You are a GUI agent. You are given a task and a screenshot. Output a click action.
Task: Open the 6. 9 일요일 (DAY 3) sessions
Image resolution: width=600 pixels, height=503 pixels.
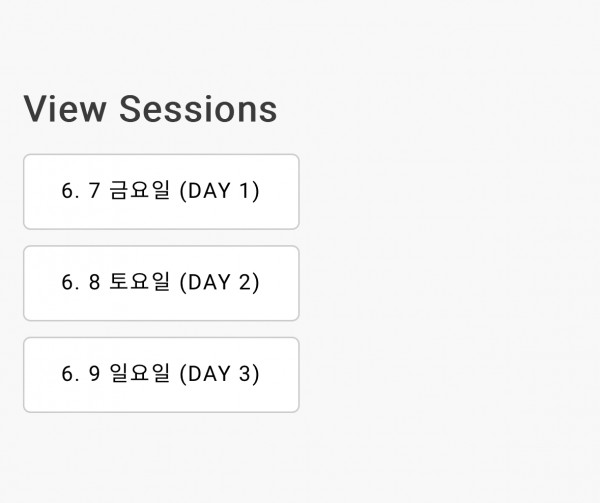(161, 375)
